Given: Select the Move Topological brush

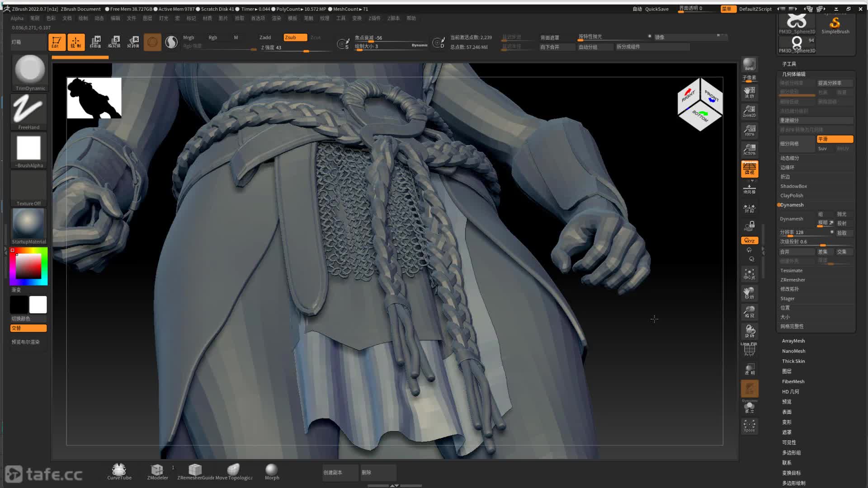Looking at the screenshot, I should 234,472.
